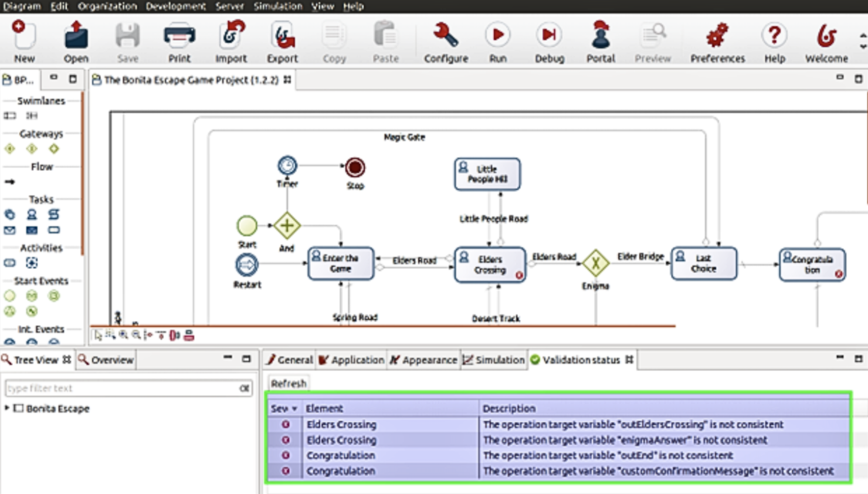Select the Call activity icon under Activities
This screenshot has height=494, width=868.
point(10,263)
